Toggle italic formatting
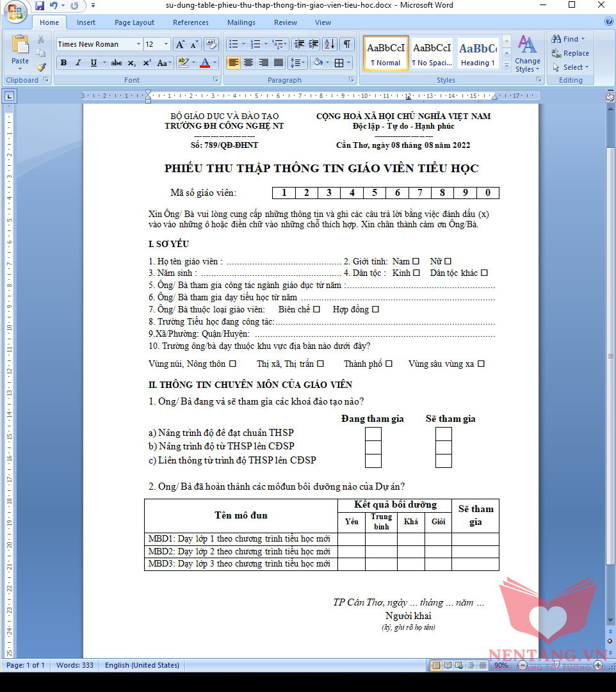 pos(78,63)
